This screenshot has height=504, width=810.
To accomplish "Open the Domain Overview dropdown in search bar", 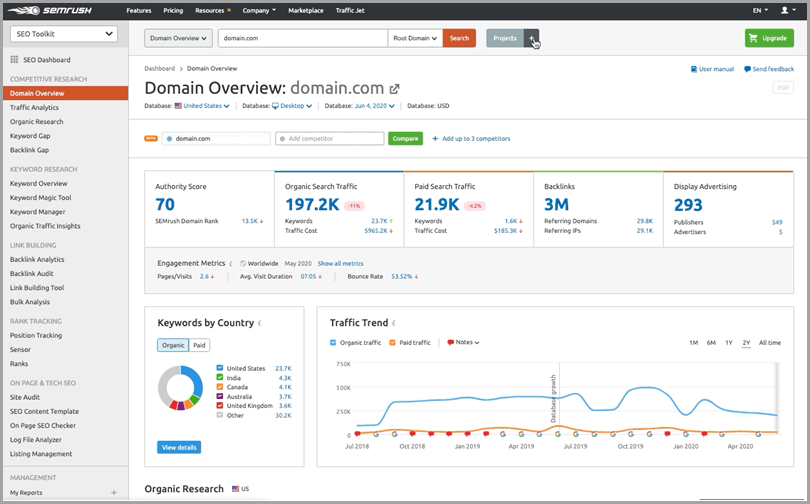I will (x=178, y=38).
